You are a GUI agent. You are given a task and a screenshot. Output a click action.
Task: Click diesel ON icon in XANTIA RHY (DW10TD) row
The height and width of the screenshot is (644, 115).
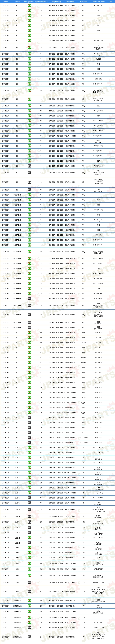pyautogui.click(x=29, y=528)
